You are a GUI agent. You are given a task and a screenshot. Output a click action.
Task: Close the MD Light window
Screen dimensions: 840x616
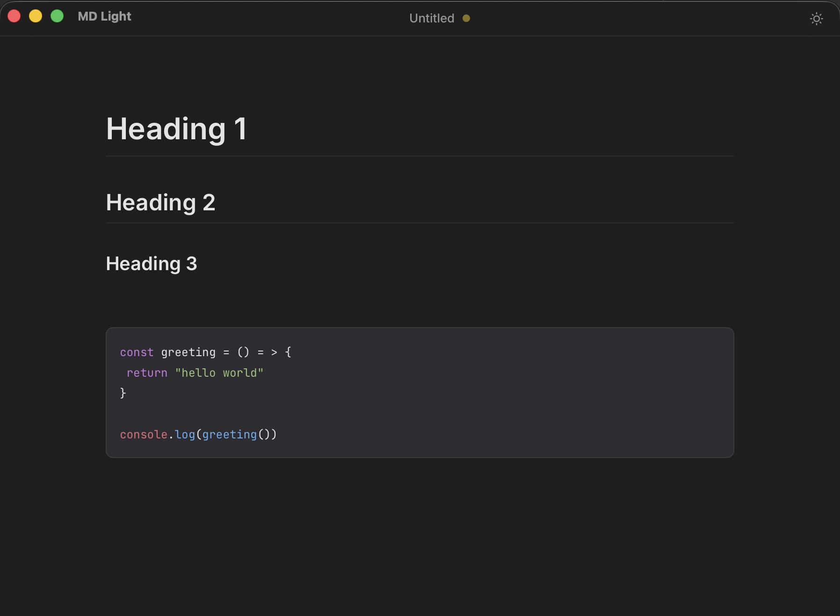(14, 16)
